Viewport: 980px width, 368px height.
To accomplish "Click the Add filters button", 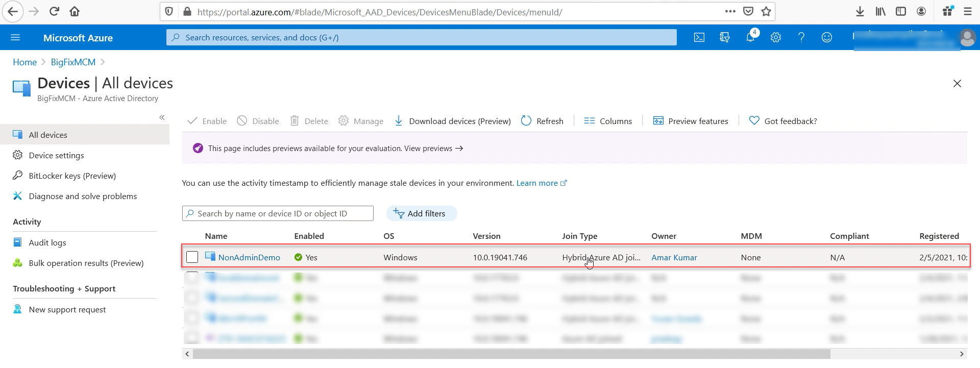I will click(421, 213).
